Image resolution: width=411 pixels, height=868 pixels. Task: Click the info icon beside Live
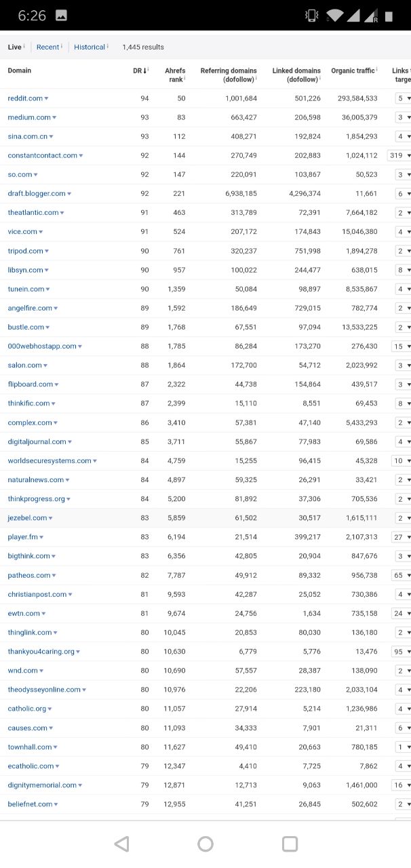pyautogui.click(x=24, y=46)
